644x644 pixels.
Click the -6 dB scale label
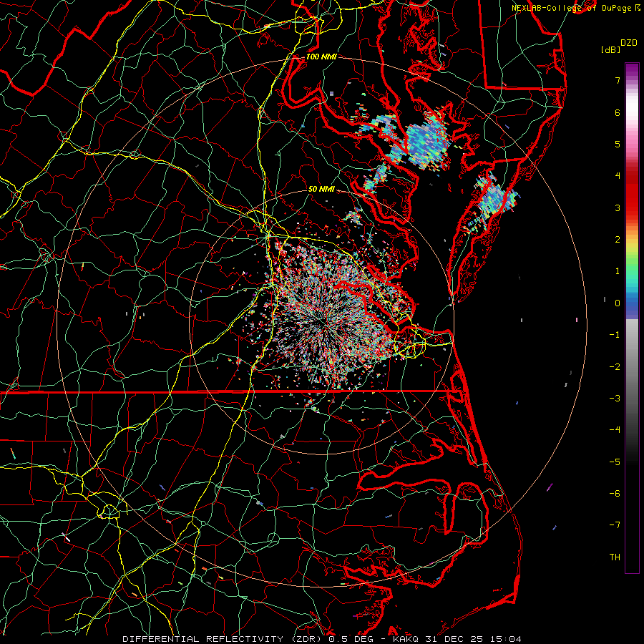(x=615, y=494)
